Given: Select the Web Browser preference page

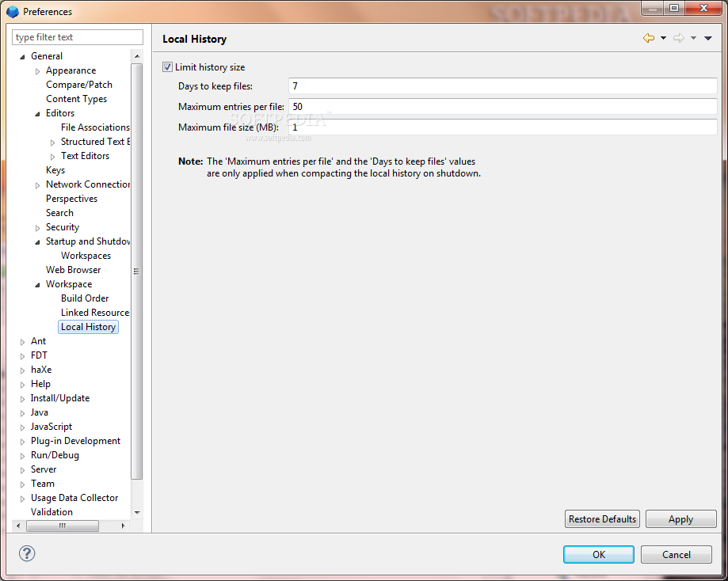Looking at the screenshot, I should pyautogui.click(x=74, y=270).
